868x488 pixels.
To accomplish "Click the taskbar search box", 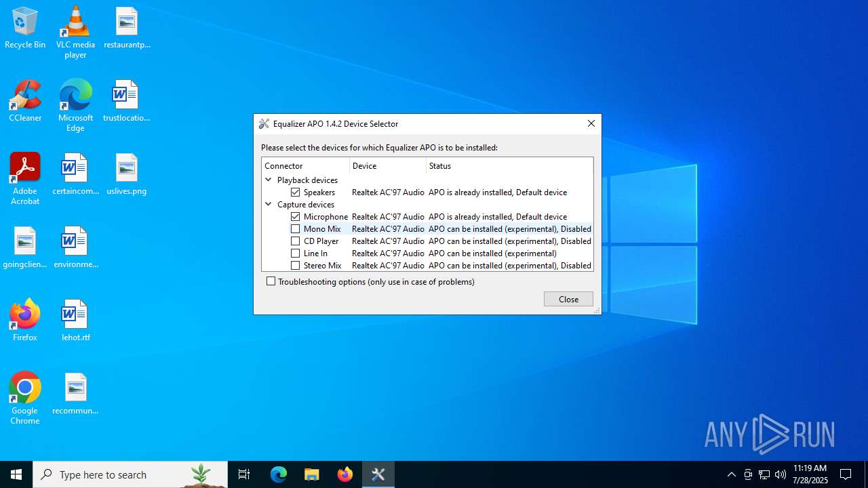I will point(130,474).
